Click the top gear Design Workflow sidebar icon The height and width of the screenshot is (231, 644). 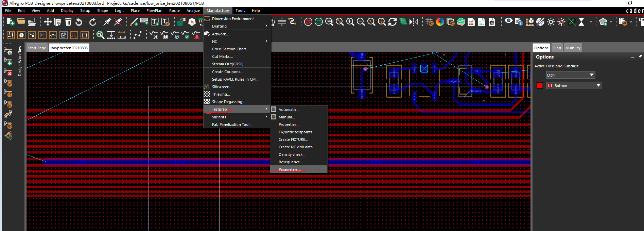click(8, 51)
